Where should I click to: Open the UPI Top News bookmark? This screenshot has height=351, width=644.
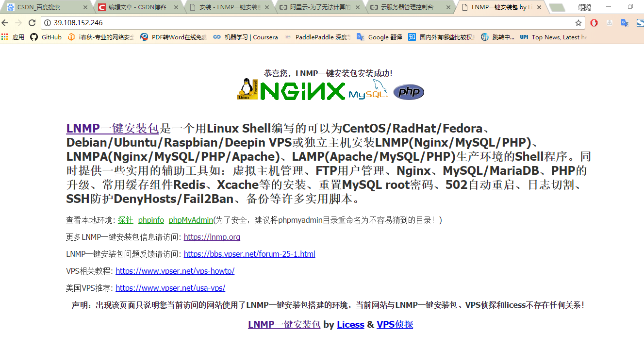[x=553, y=37]
